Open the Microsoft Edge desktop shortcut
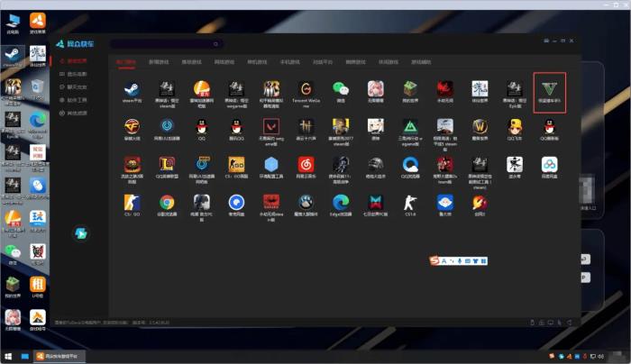The image size is (631, 364). pos(38,125)
